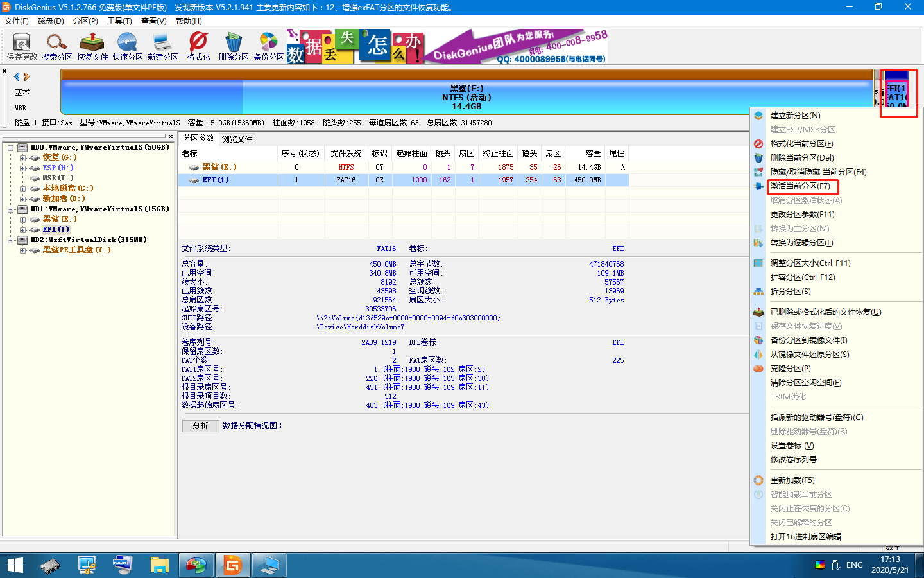924x578 pixels.
Task: Go to the next disk arrow
Action: pyautogui.click(x=26, y=77)
